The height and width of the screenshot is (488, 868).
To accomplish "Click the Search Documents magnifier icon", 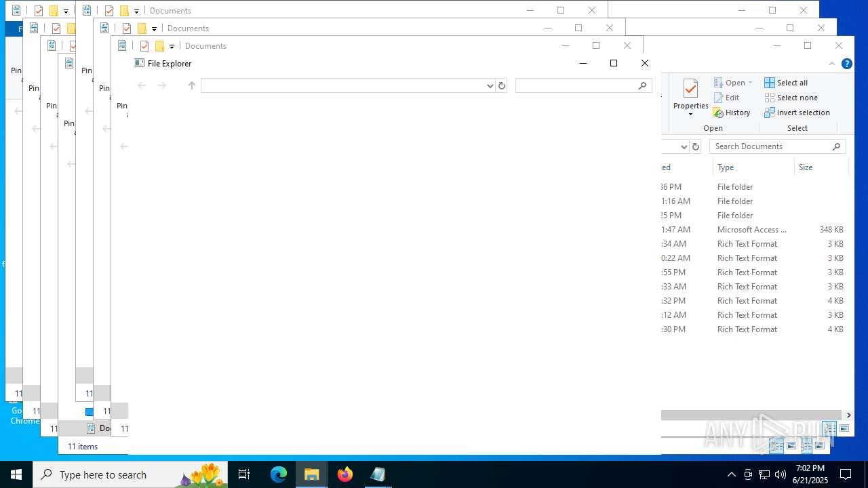I will click(x=837, y=146).
